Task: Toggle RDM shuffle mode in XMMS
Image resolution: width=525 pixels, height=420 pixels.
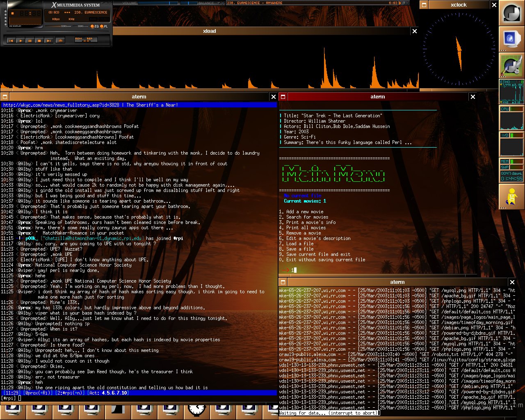Action: click(x=80, y=40)
